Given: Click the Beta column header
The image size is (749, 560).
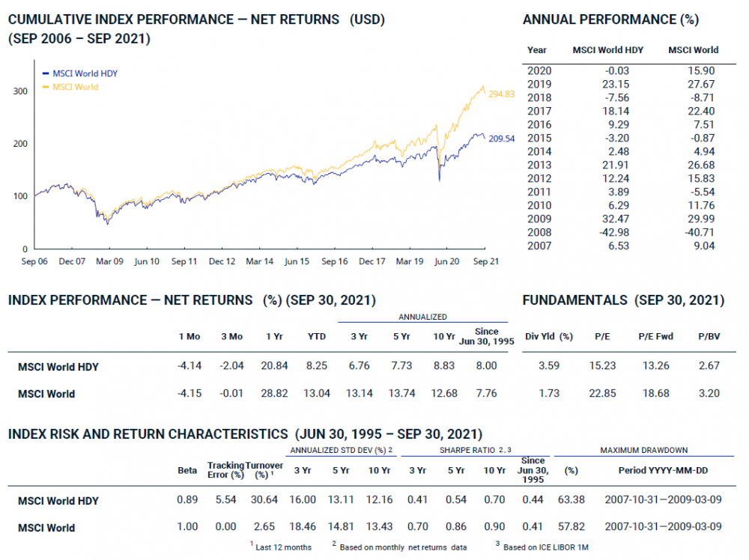Looking at the screenshot, I should coord(187,471).
